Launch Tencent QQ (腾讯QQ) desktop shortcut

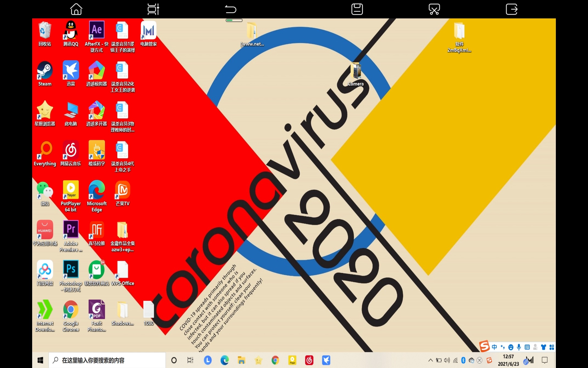click(71, 30)
